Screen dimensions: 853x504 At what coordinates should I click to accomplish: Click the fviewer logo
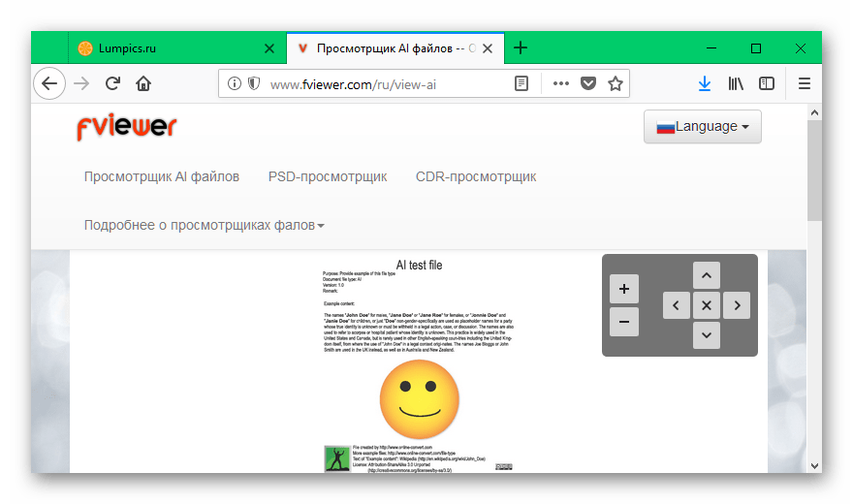[126, 127]
